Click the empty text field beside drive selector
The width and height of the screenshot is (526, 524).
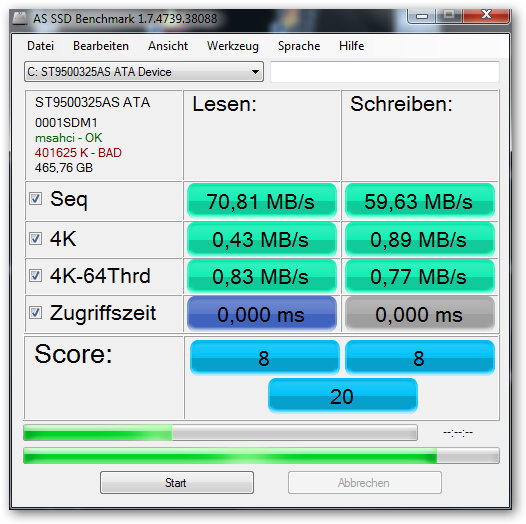385,72
